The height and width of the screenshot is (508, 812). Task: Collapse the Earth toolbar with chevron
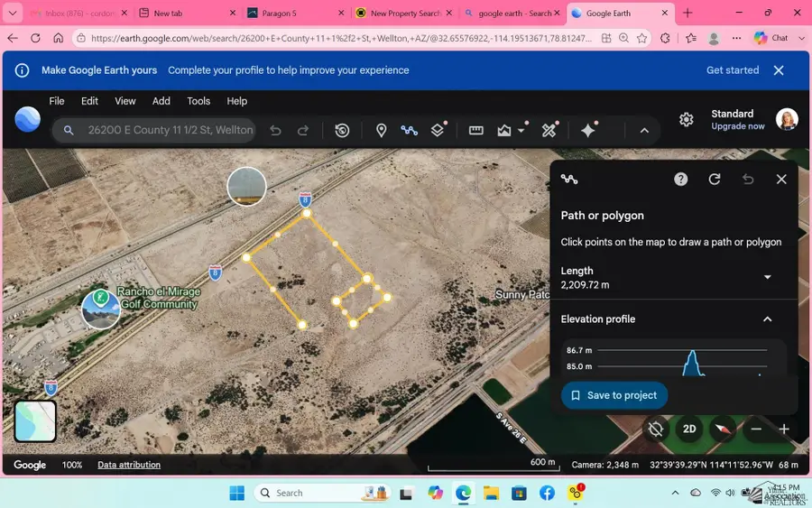point(644,131)
